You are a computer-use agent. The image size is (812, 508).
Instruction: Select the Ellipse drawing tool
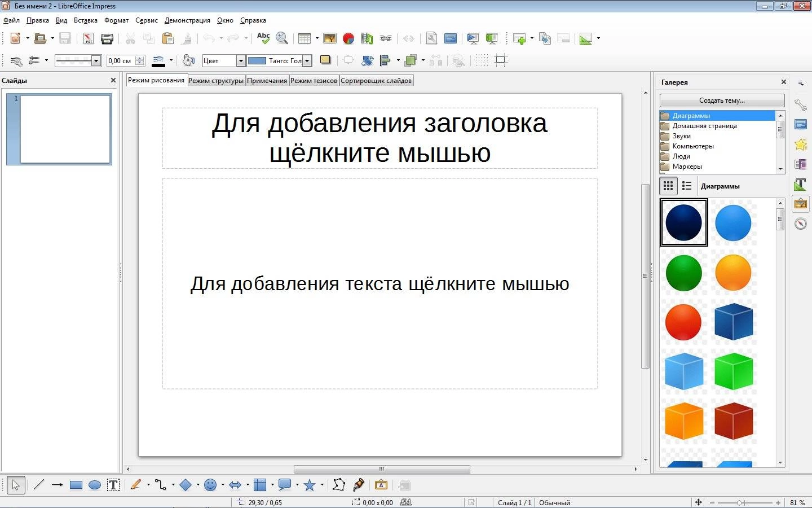[95, 484]
